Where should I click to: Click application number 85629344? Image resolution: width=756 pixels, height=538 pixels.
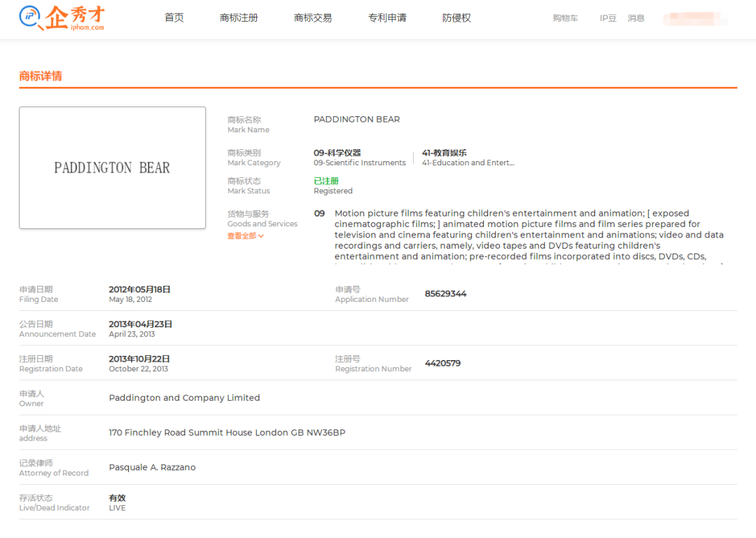(445, 294)
